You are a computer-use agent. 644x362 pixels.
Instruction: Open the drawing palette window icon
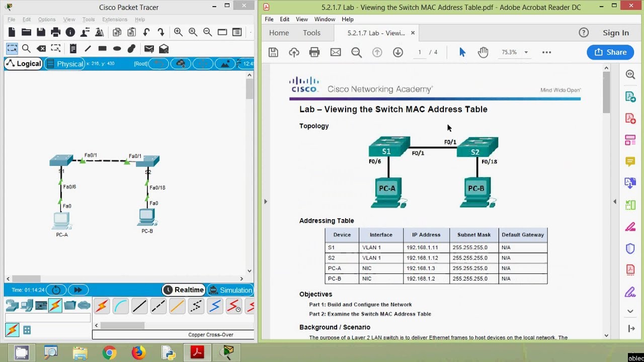[x=222, y=32]
